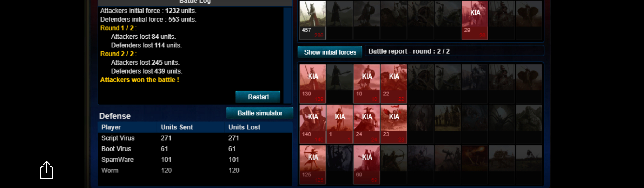Click the battle log vertical scrollbar

pyautogui.click(x=288, y=55)
